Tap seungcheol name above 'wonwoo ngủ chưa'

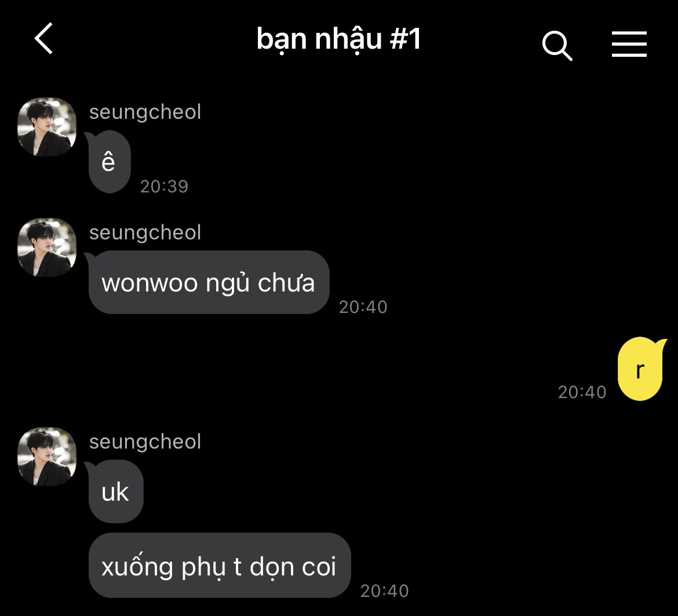[145, 232]
